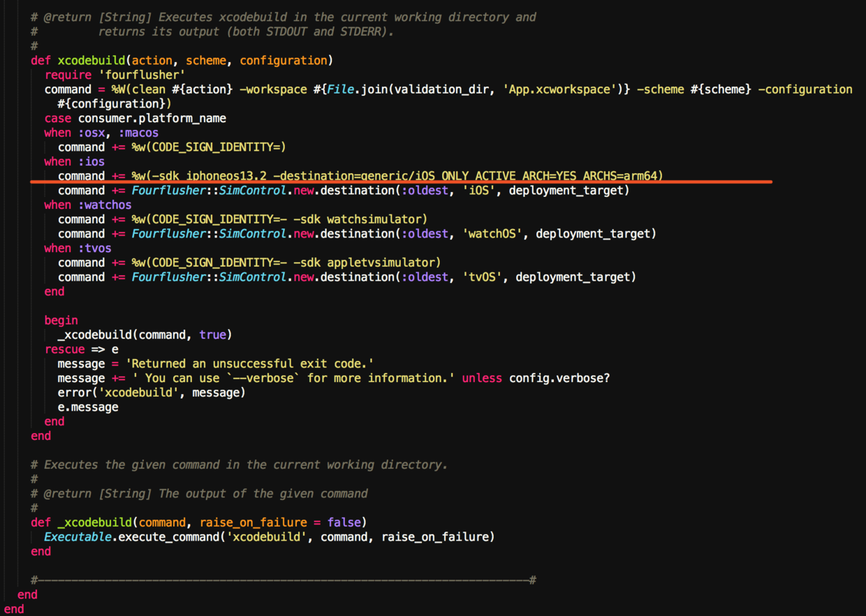
Task: Click the '%w(CODE_SIGN_IDENTITY=)' macOS command line
Action: point(172,147)
